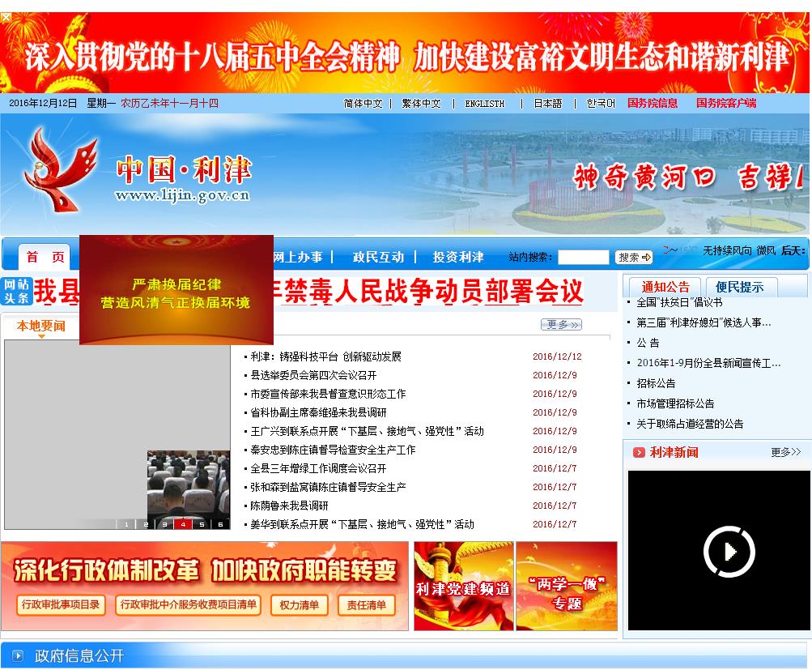Click the 网站头条 badge

[16, 291]
